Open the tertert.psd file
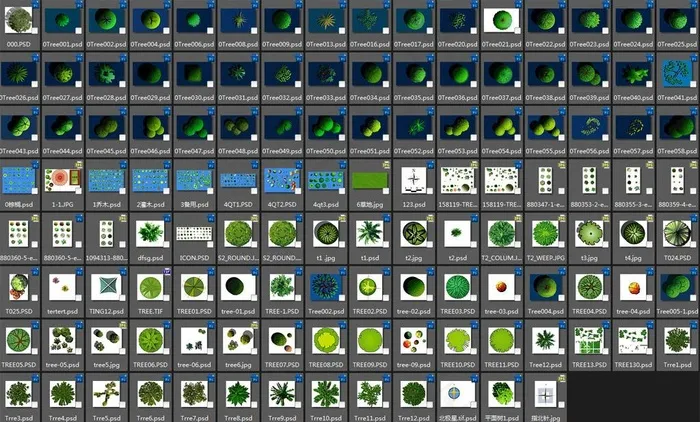Viewport: 700px width, 422px height. tap(62, 287)
